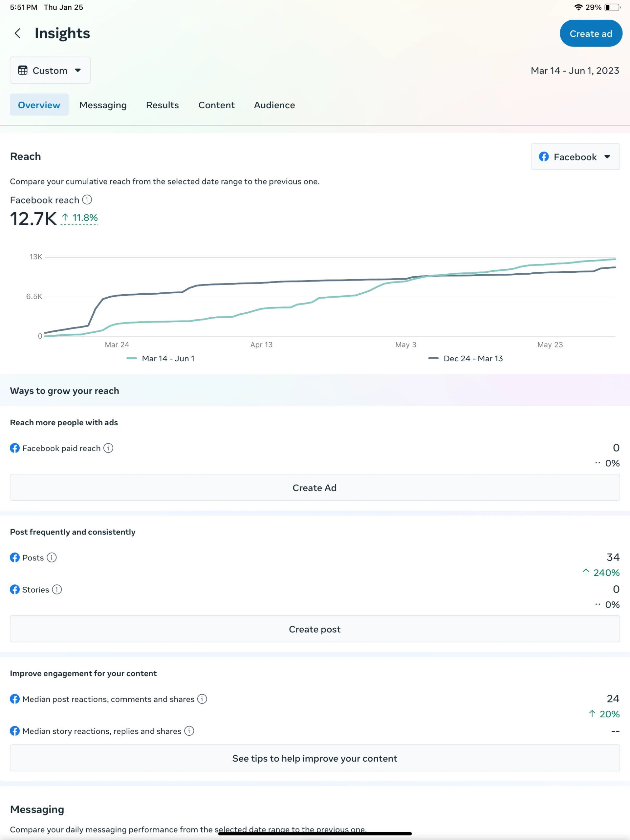Switch to the Results tab
Screen dimensions: 630x840
click(162, 105)
